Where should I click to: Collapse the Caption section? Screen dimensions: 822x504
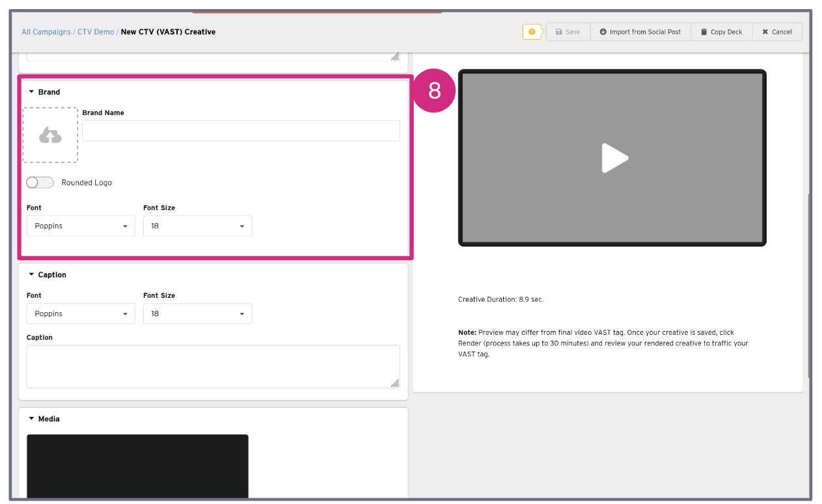pos(32,275)
